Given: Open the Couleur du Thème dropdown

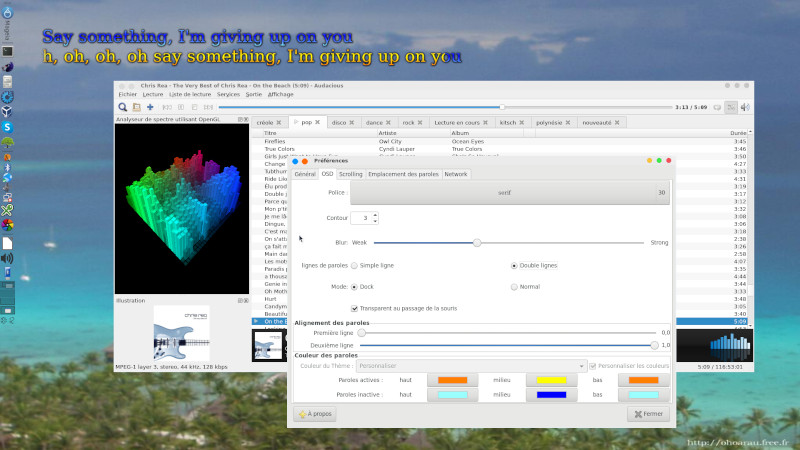Looking at the screenshot, I should (470, 366).
